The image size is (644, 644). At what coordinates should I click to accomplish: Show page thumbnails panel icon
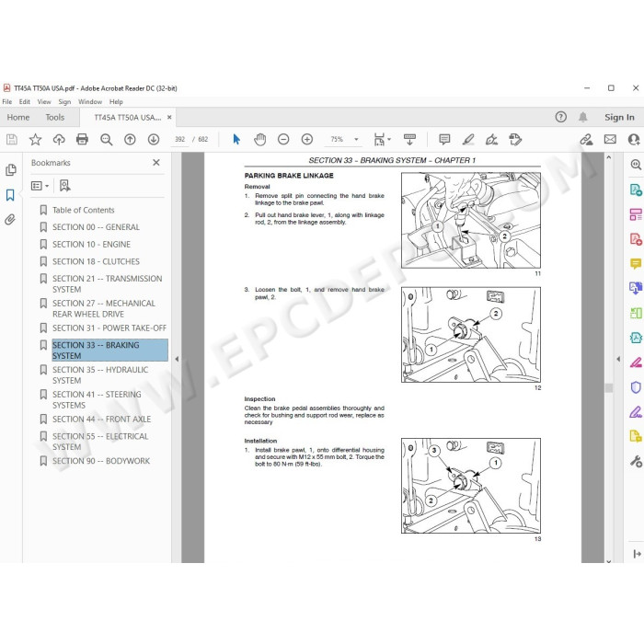[11, 169]
